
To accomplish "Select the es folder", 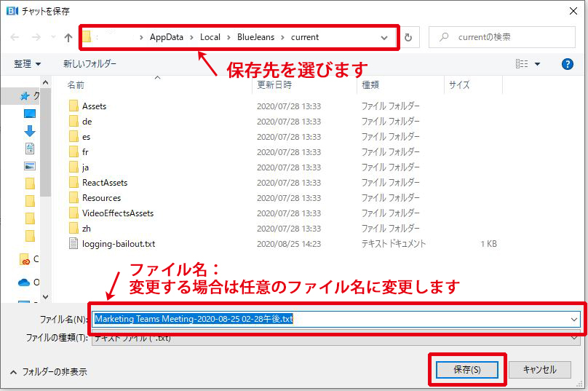I will (87, 137).
